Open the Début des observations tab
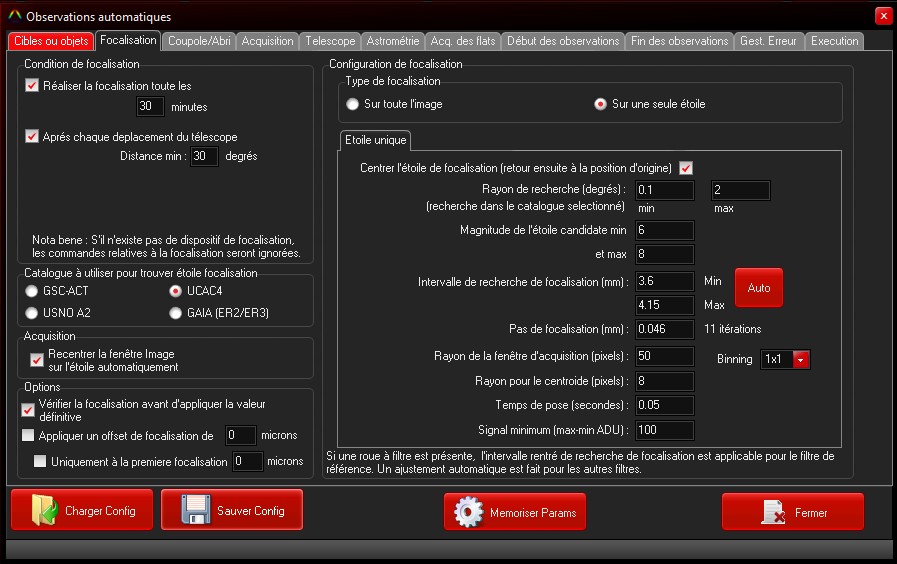 pos(563,41)
